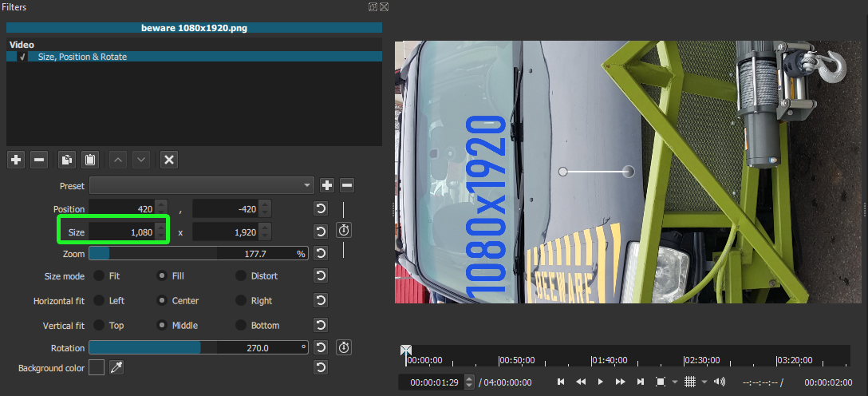Open the zoom level menu in player
The image size is (868, 396).
(674, 382)
